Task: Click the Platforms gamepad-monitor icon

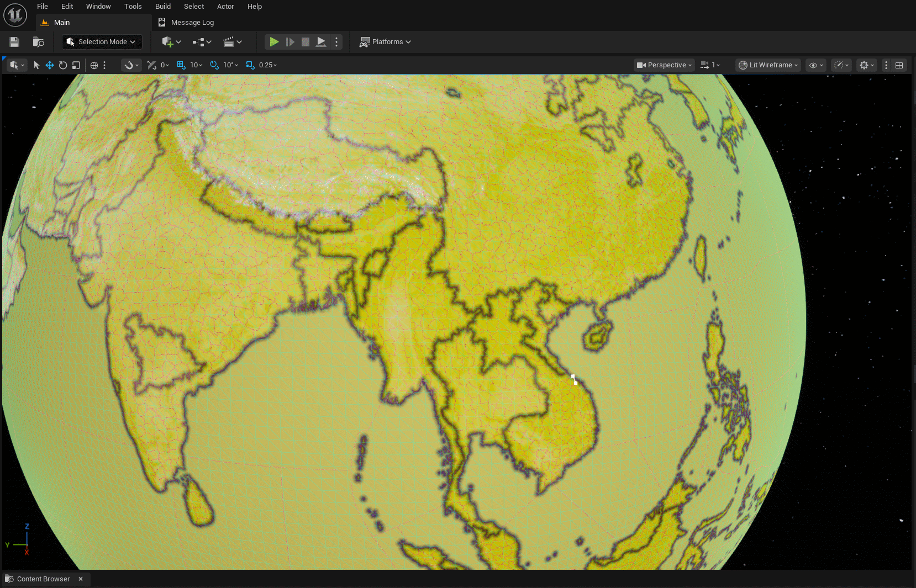Action: (x=365, y=42)
